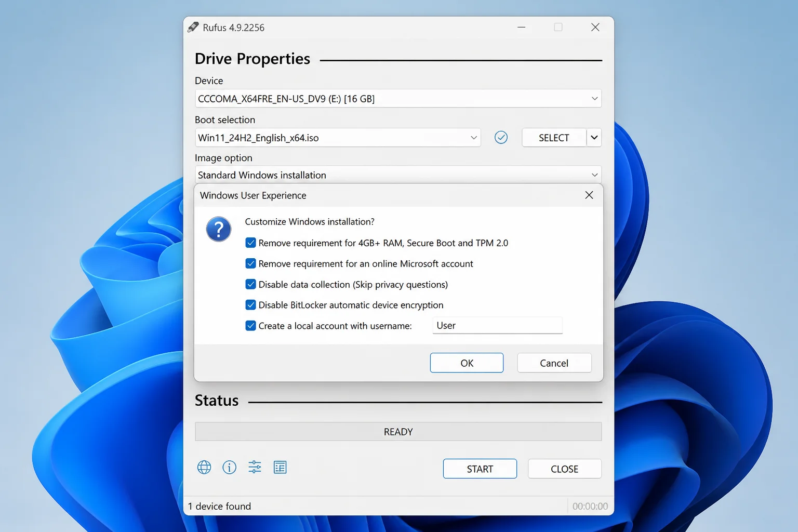Uncheck Create a local account with username
The image size is (798, 532).
[x=250, y=326]
